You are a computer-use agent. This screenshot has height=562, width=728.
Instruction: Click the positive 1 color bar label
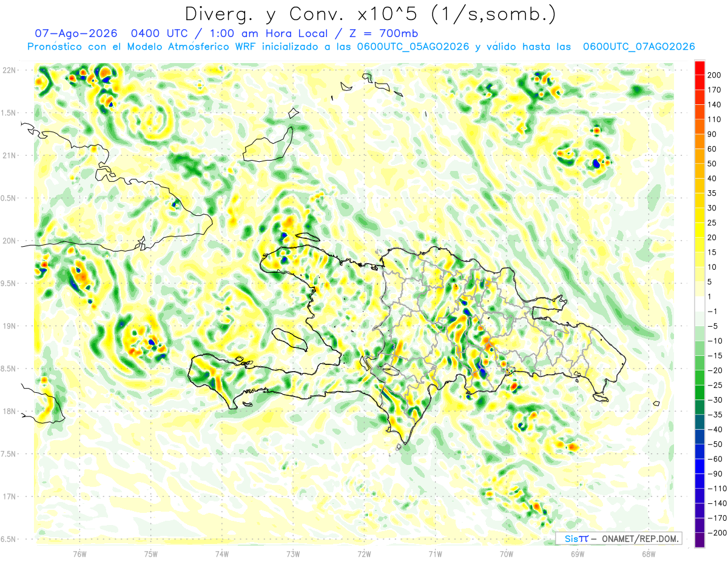tap(710, 296)
